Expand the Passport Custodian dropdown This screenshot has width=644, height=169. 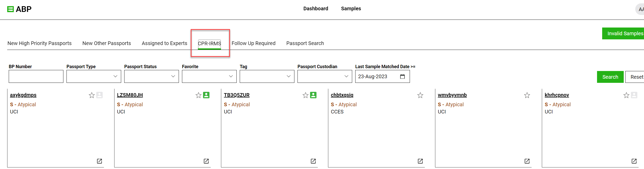[325, 76]
